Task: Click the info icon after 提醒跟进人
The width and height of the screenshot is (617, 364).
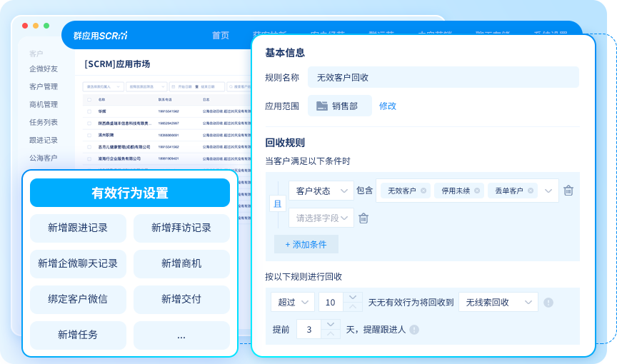Action: (414, 330)
